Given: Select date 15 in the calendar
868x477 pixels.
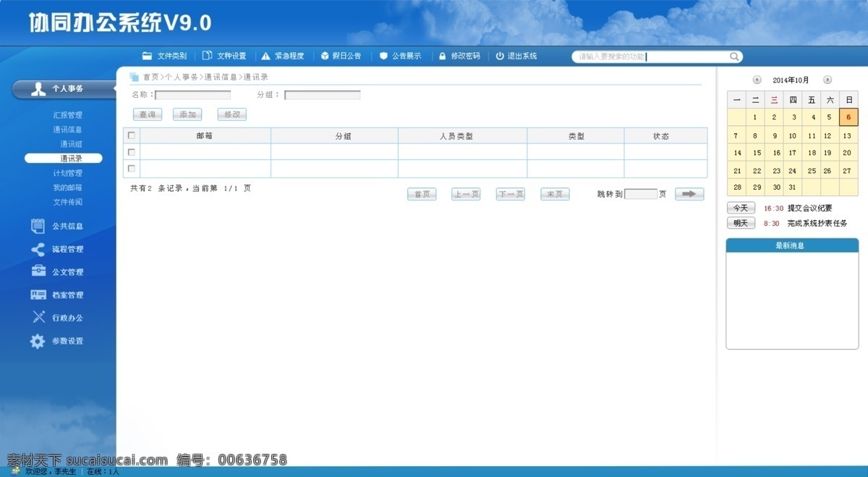Looking at the screenshot, I should click(757, 153).
